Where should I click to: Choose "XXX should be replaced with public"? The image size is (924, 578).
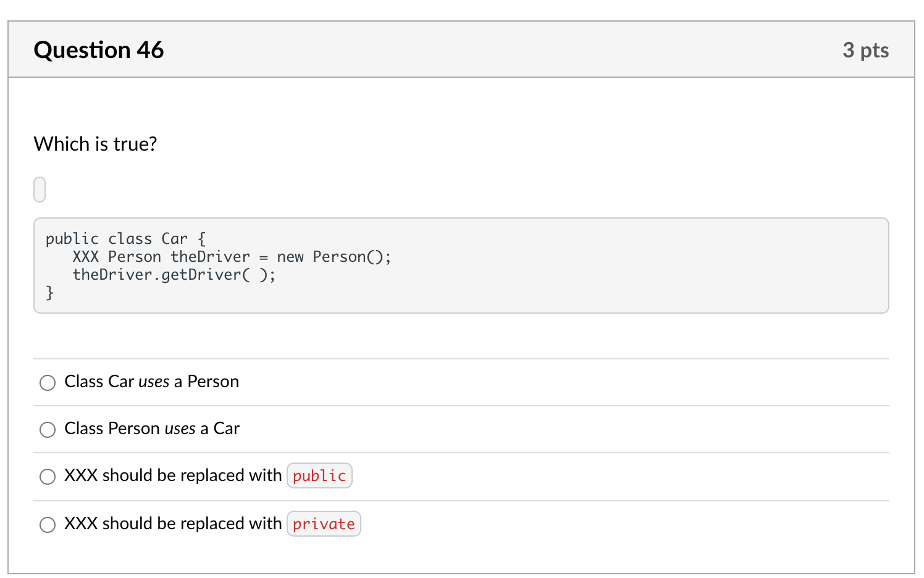[x=48, y=477]
